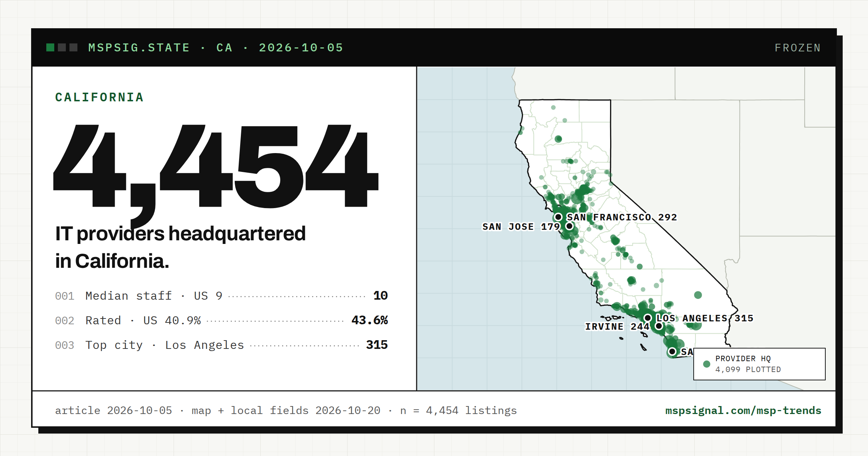Click the 'article 2026-10-05' footer text
This screenshot has width=868, height=456.
point(114,410)
